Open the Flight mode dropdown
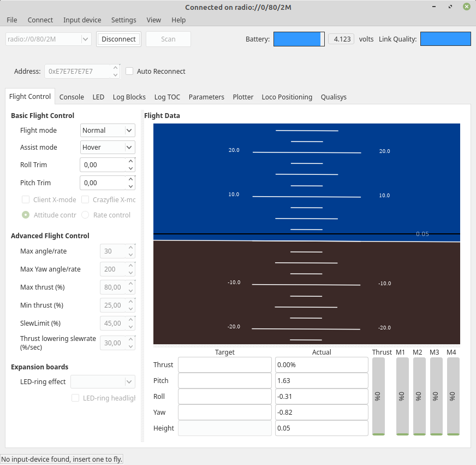The width and height of the screenshot is (476, 465). [108, 131]
